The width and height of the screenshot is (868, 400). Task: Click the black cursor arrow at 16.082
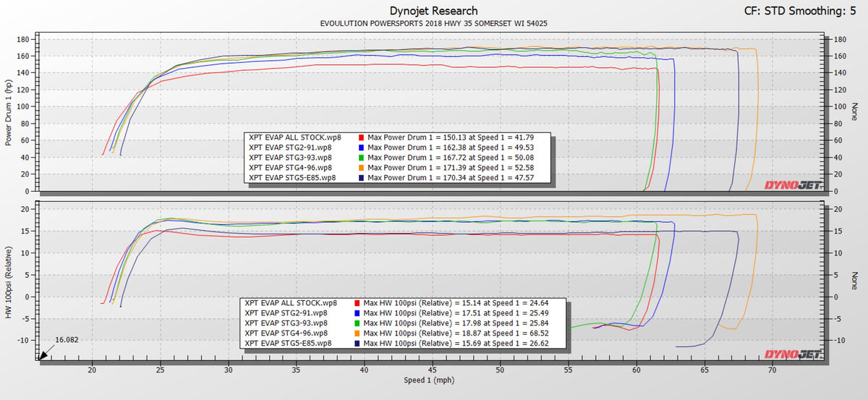coord(45,354)
